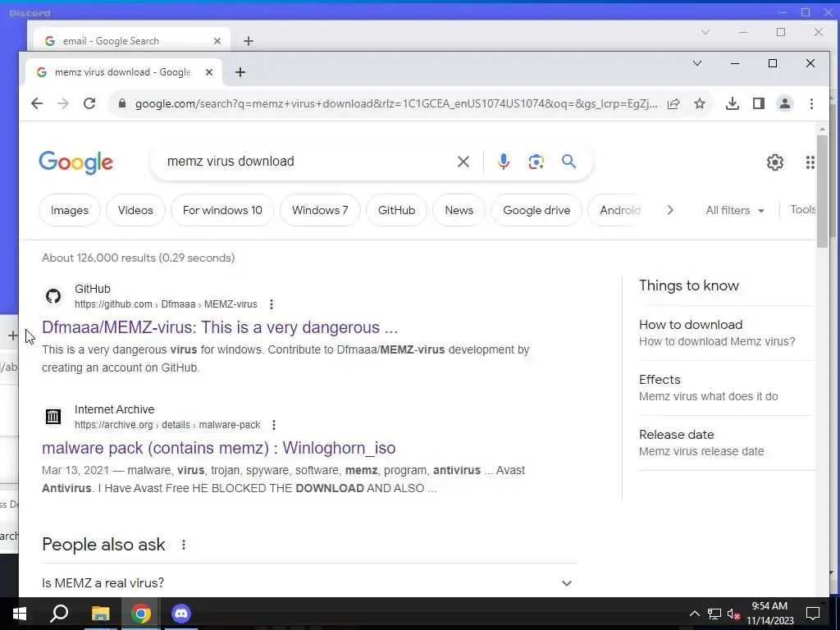Click the Chrome address bar URL
840x630 pixels.
pos(396,103)
